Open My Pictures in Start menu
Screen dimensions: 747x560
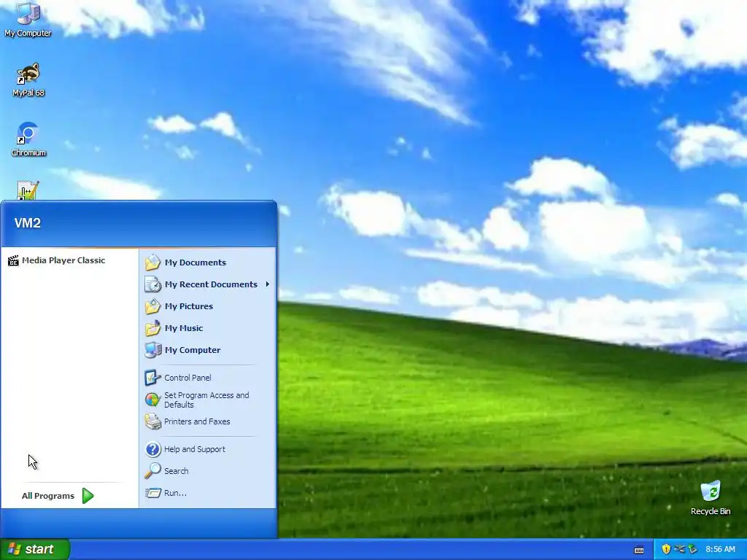207,306
